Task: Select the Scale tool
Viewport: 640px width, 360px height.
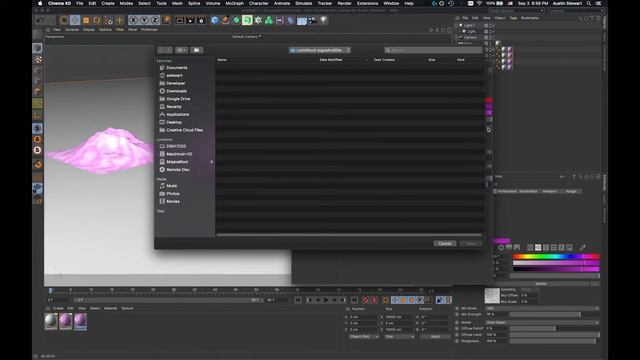Action: point(86,20)
